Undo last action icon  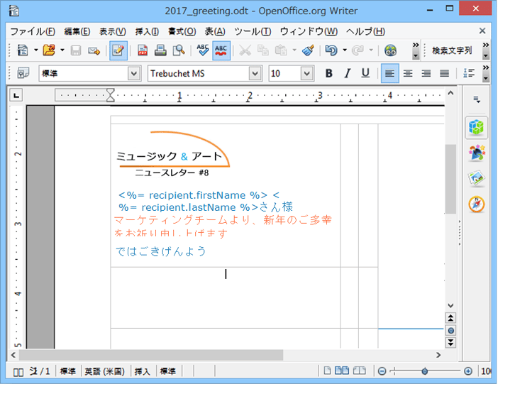pos(331,50)
